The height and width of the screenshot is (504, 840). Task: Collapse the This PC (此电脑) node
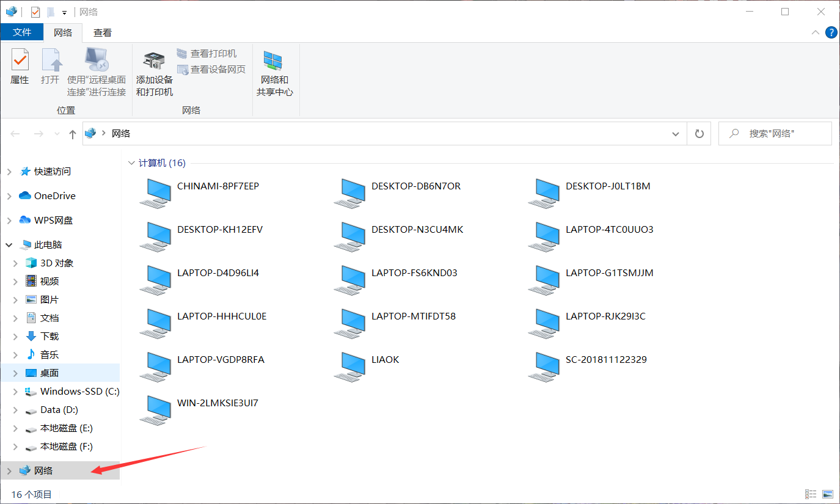coord(9,245)
